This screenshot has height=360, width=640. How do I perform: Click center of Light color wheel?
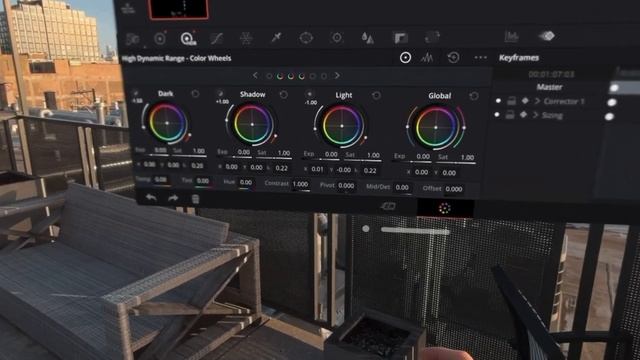point(342,126)
